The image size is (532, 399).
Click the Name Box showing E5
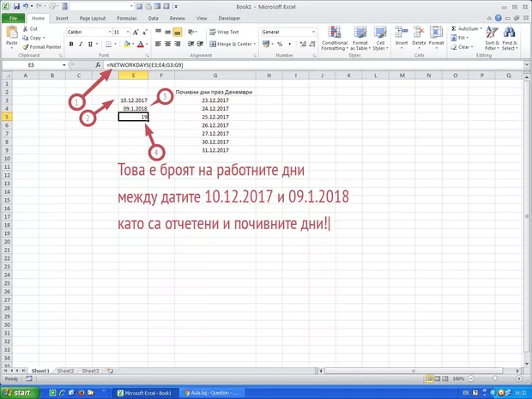pyautogui.click(x=31, y=65)
